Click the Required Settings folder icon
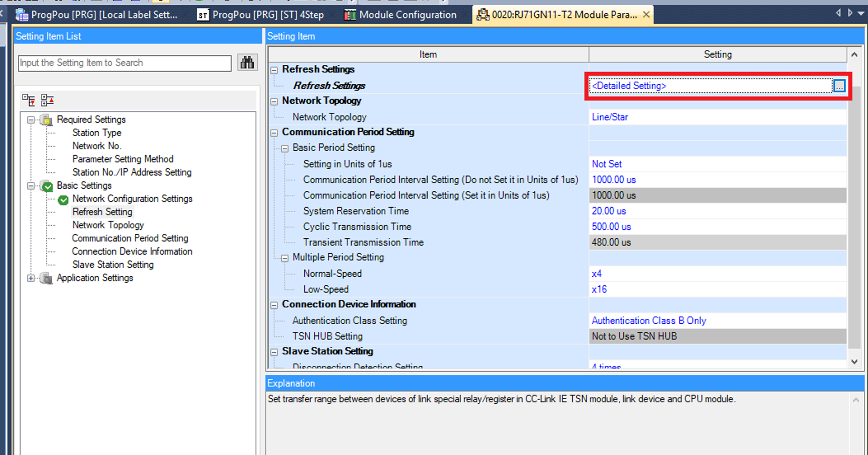Screen dimensions: 868x455 click(x=46, y=120)
